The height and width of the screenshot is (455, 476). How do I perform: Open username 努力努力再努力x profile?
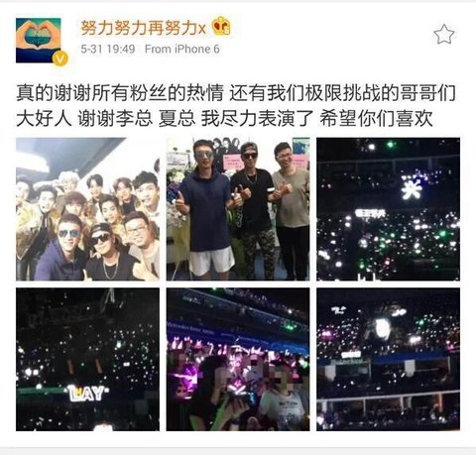pyautogui.click(x=144, y=28)
